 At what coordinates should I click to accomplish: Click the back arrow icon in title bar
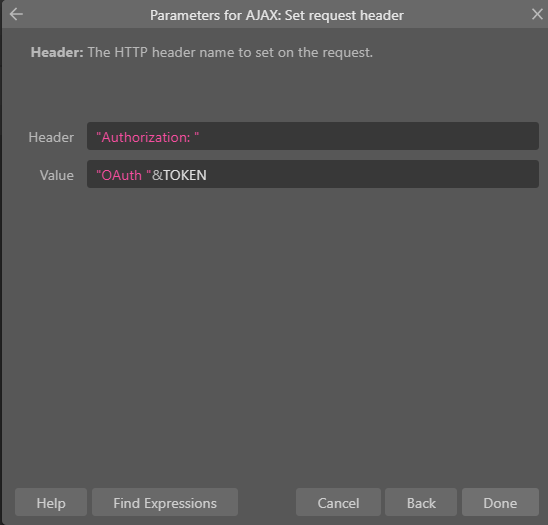pyautogui.click(x=16, y=14)
